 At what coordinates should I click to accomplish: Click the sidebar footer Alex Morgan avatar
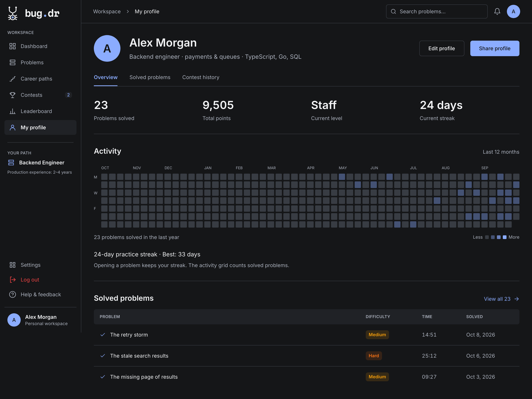[14, 320]
